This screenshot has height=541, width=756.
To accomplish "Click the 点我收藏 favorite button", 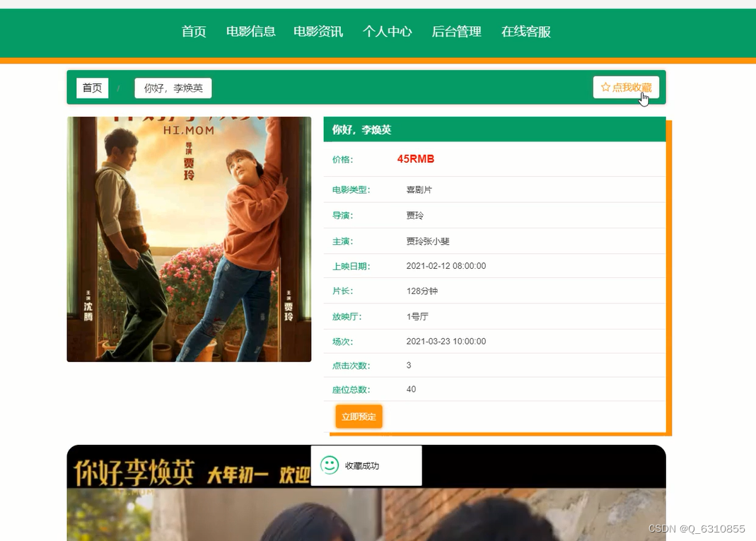I will coord(627,87).
